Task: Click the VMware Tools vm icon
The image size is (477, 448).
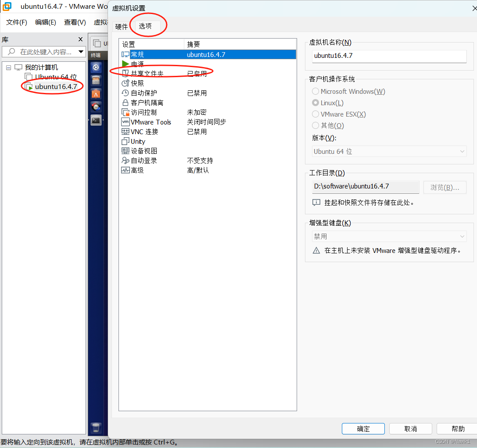Action: tap(125, 122)
